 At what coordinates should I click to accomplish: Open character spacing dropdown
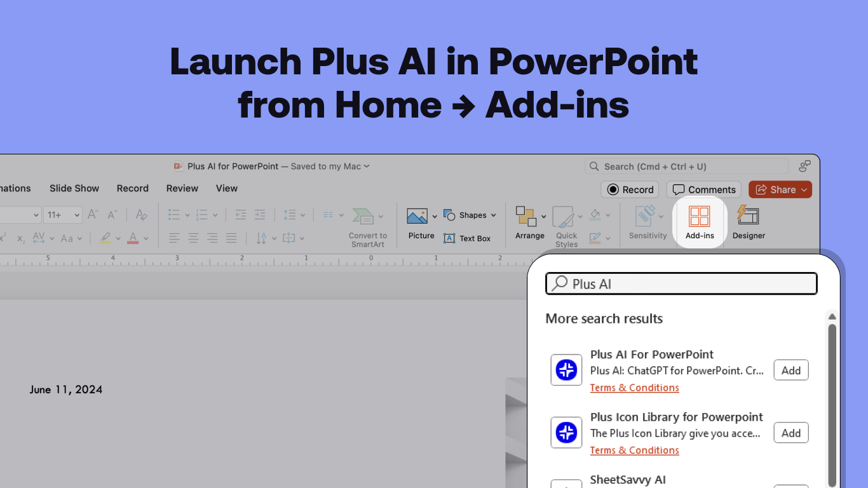click(x=42, y=238)
